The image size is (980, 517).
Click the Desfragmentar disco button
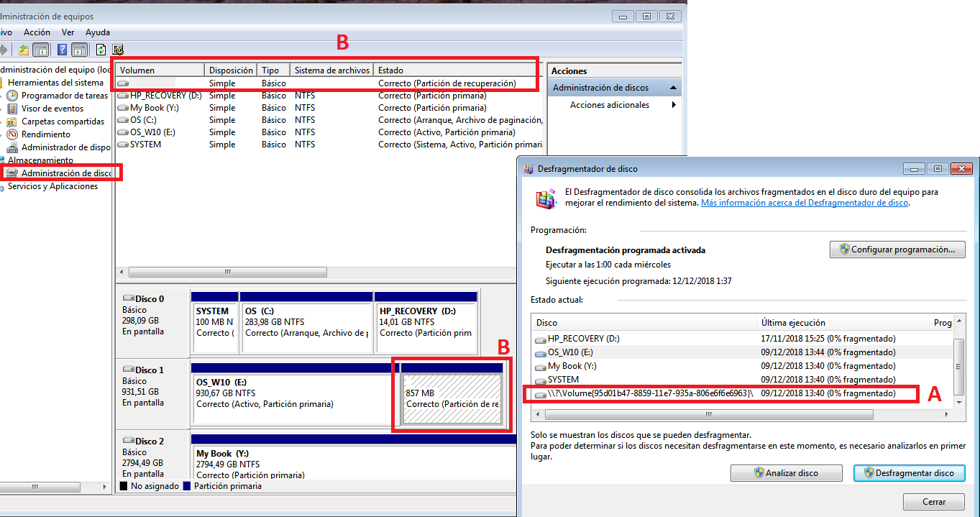click(909, 473)
